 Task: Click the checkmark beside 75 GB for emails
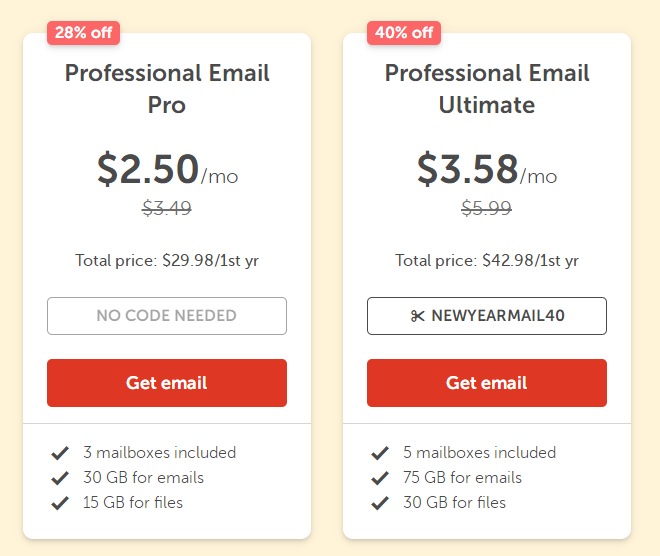coord(380,478)
